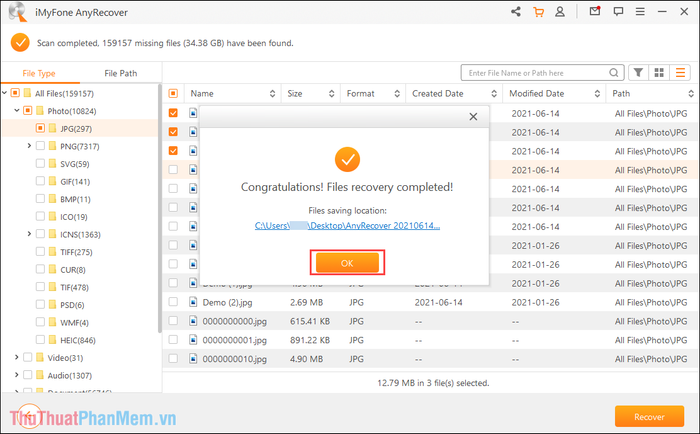Check the SVG(59) checkbox
Image resolution: width=700 pixels, height=434 pixels.
[x=40, y=163]
